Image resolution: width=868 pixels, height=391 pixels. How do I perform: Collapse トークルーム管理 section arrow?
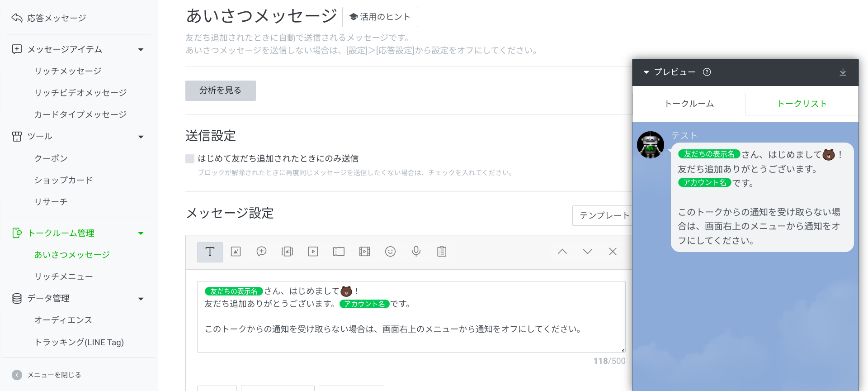(x=141, y=233)
